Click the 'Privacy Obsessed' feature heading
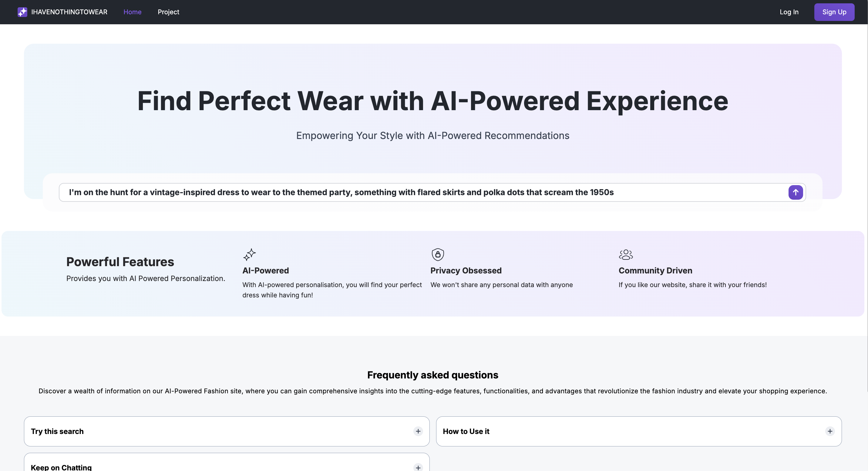The height and width of the screenshot is (471, 868). pos(466,271)
